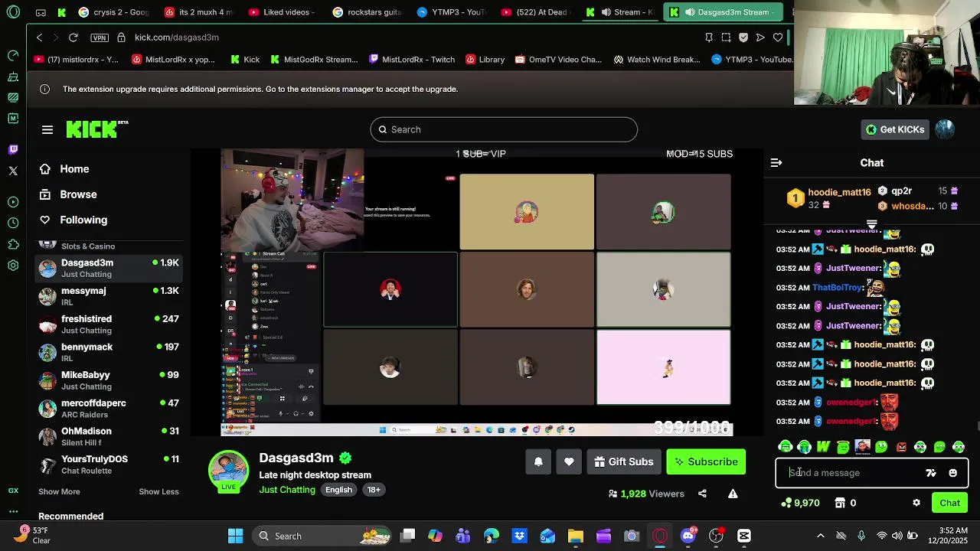980x551 pixels.
Task: Click the Subscribe button
Action: pos(706,461)
